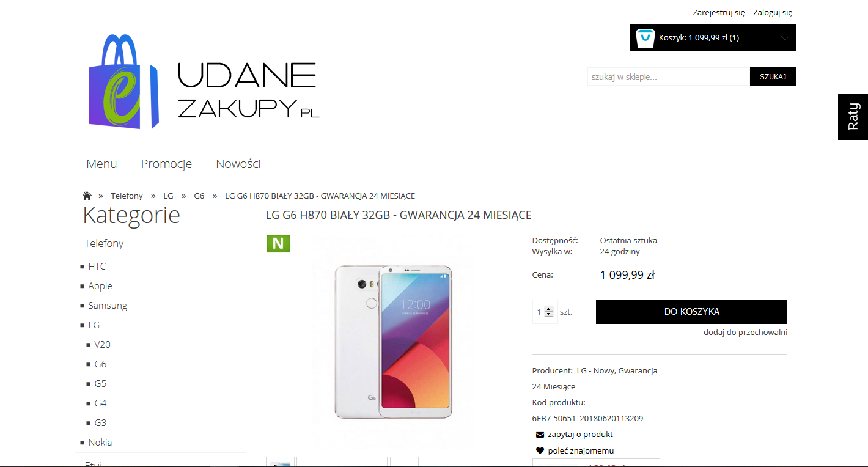868x467 pixels.
Task: Expand the Koszyk cart dropdown arrow
Action: click(785, 38)
